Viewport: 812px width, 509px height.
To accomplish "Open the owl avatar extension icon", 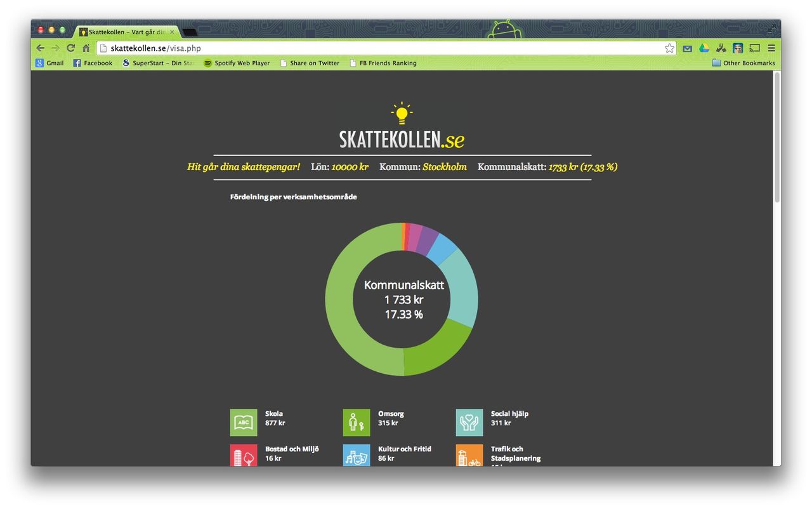I will 738,48.
